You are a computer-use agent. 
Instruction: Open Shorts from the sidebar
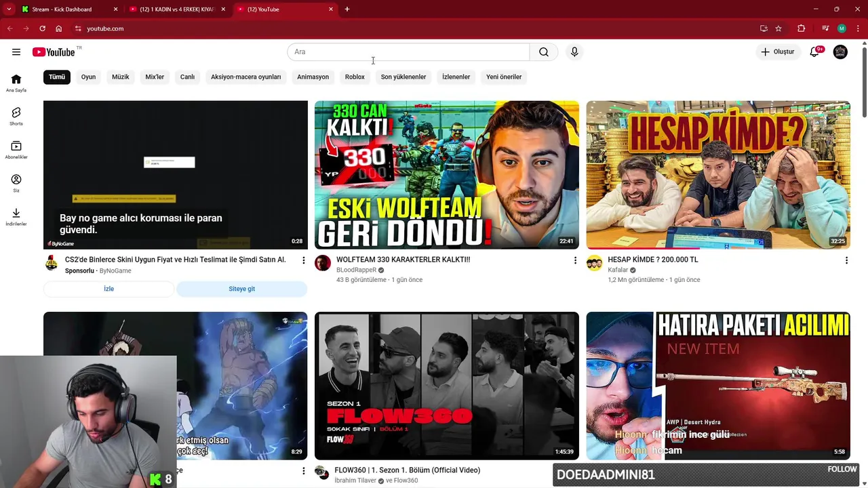pyautogui.click(x=16, y=117)
